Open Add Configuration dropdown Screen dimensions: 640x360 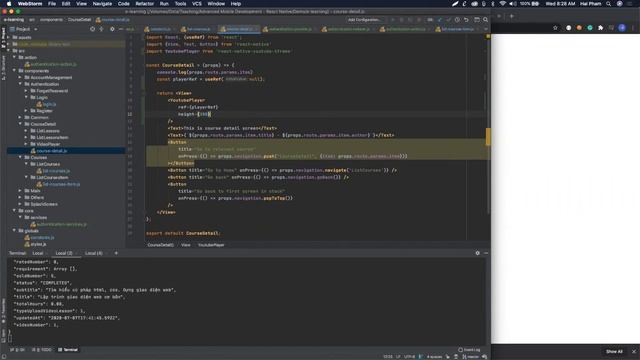pos(365,20)
